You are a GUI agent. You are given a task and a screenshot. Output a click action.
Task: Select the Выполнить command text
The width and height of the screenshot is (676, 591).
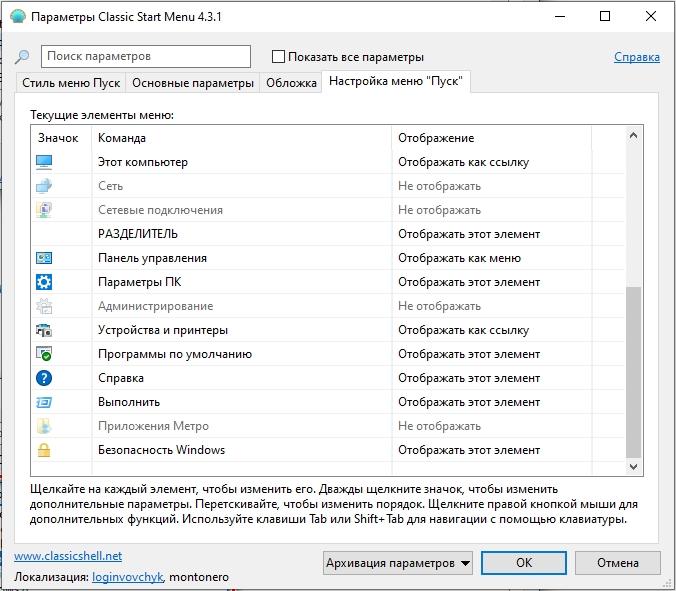click(x=129, y=402)
